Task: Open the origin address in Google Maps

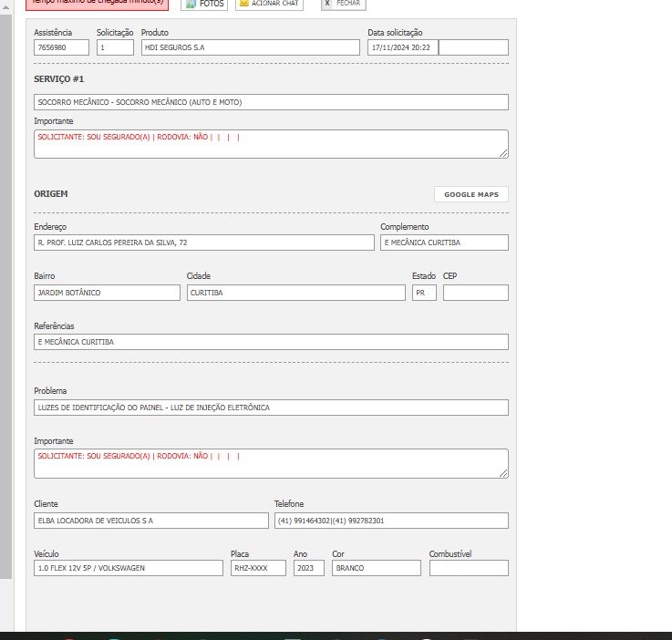Action: point(471,194)
